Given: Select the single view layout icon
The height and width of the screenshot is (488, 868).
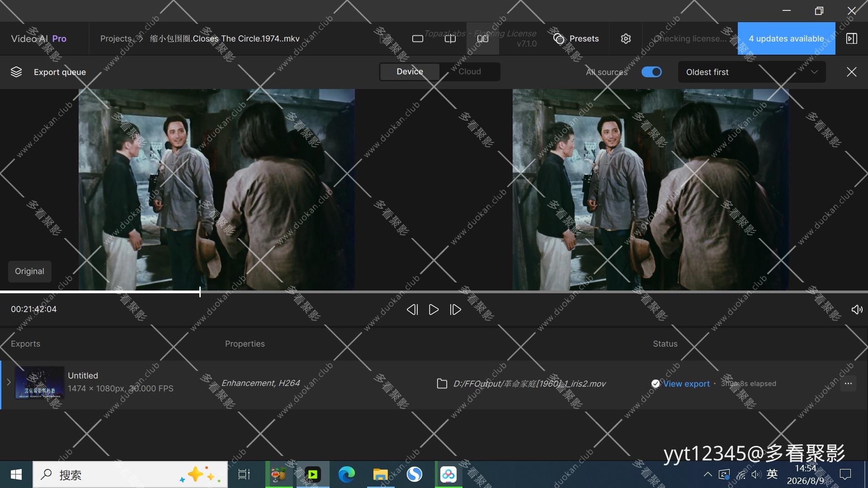Looking at the screenshot, I should point(418,39).
